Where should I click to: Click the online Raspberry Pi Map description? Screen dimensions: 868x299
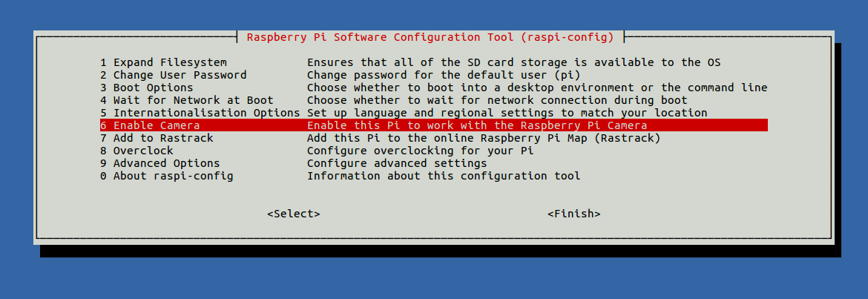pyautogui.click(x=484, y=138)
